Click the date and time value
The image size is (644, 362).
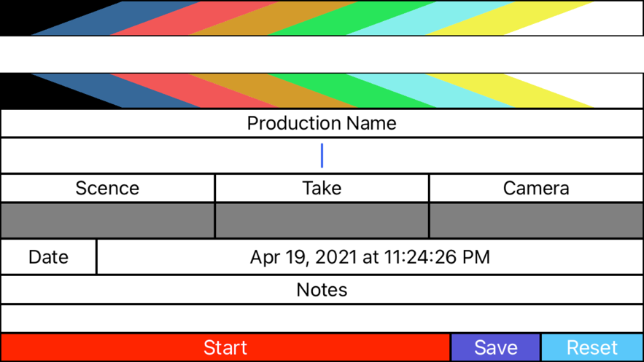pyautogui.click(x=370, y=257)
